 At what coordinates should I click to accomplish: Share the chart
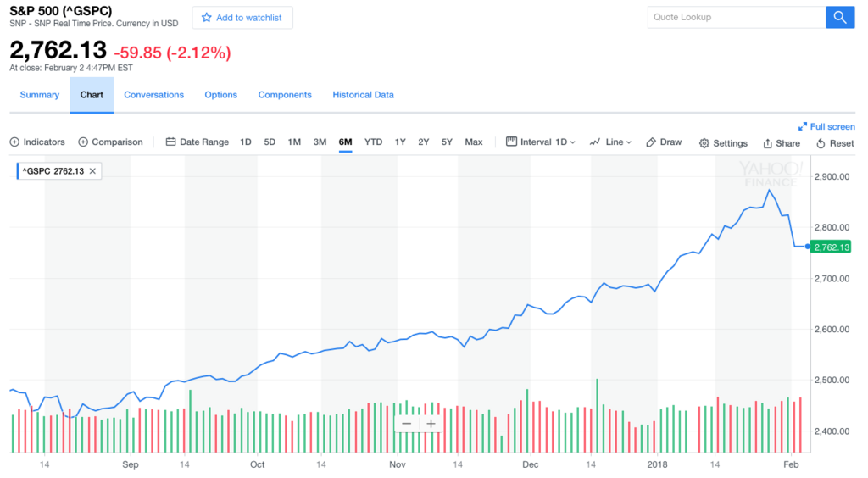782,143
